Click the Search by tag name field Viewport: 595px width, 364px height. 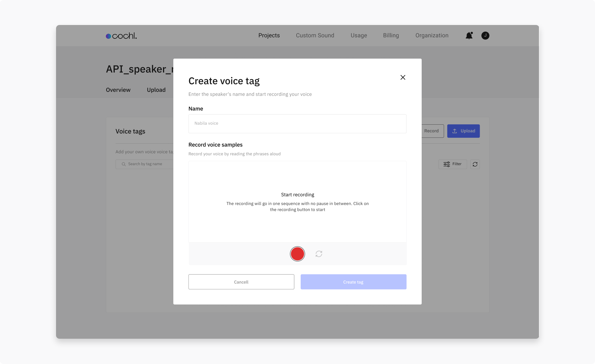145,164
